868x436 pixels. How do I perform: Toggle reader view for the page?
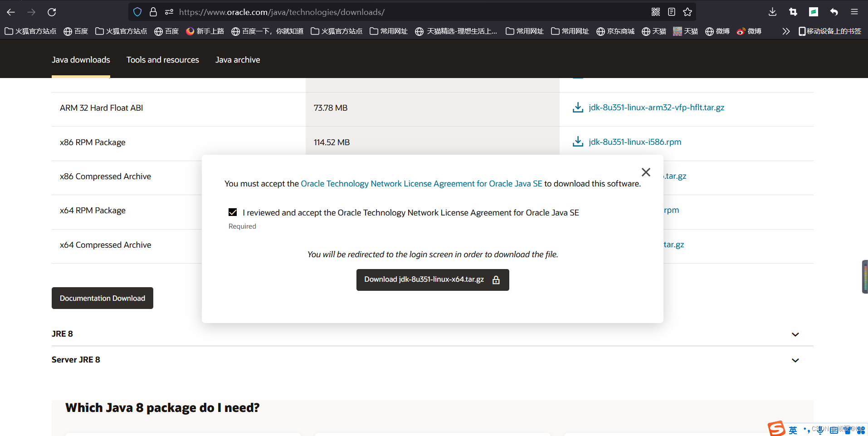coord(672,12)
